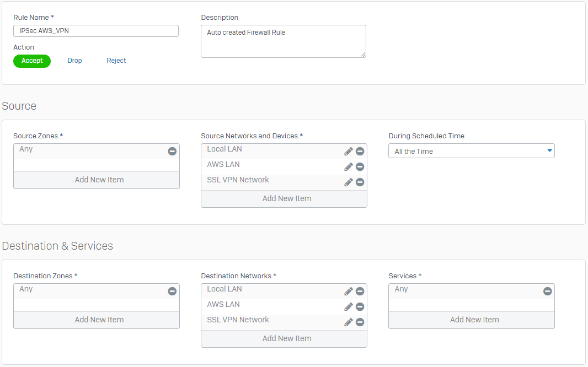Remove AWS LAN from Source Networks
This screenshot has height=367, width=588.
(360, 167)
